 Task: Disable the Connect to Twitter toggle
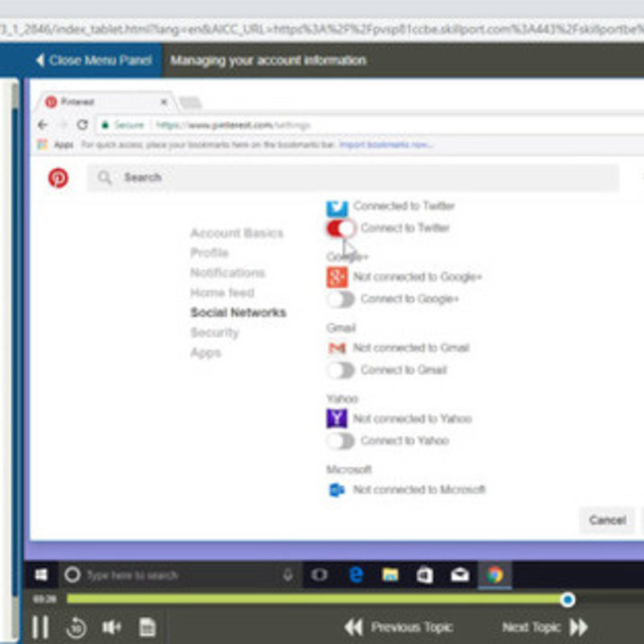341,229
